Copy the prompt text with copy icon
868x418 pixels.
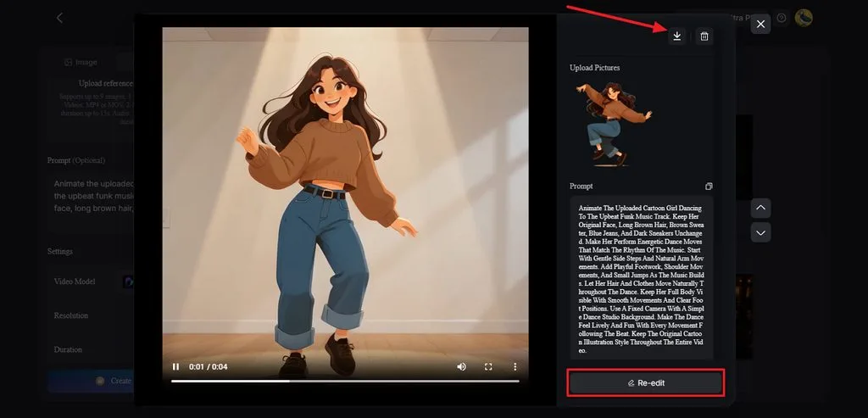(x=709, y=187)
